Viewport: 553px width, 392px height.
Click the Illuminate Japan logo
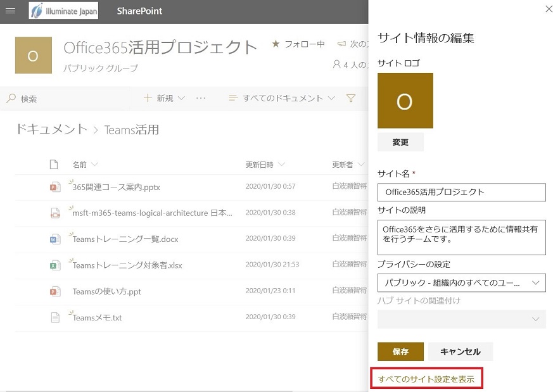(x=63, y=11)
